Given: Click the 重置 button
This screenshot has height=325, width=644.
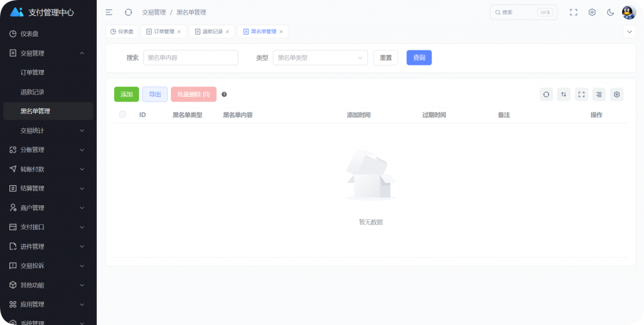Looking at the screenshot, I should pyautogui.click(x=386, y=57).
